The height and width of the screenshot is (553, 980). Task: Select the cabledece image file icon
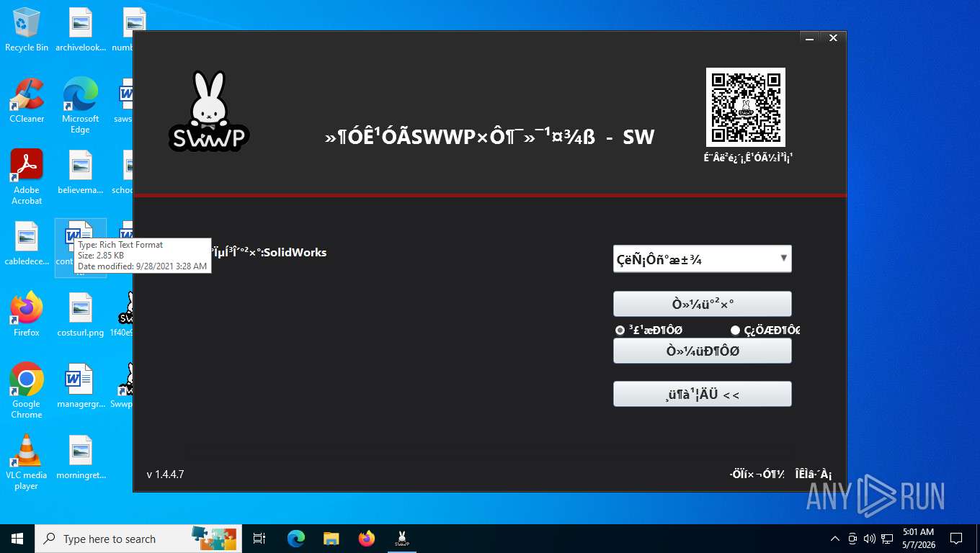click(27, 244)
